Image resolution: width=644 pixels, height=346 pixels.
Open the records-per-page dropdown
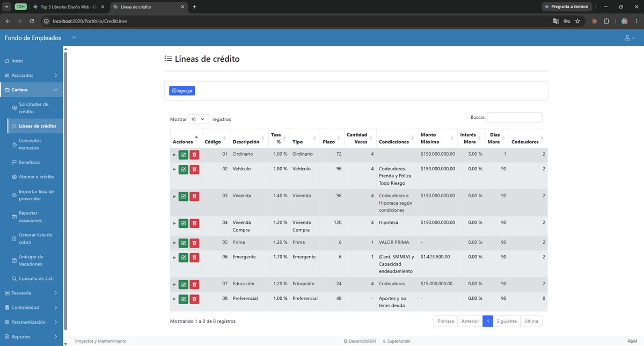click(199, 119)
